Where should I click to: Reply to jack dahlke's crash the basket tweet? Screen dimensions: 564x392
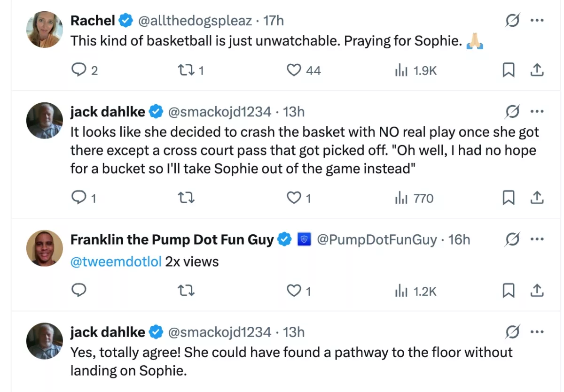pyautogui.click(x=78, y=198)
